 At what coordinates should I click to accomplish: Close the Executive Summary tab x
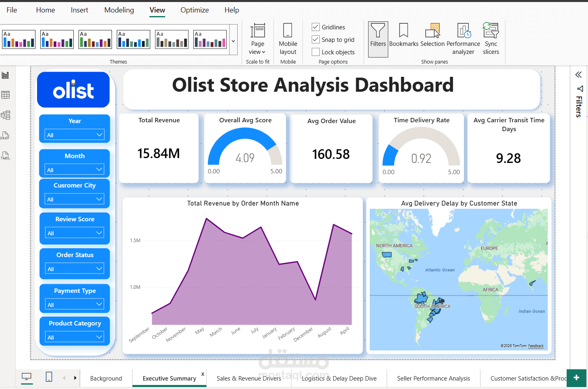203,374
